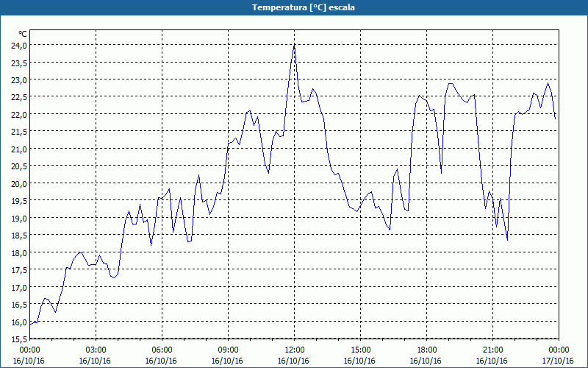
Task: Click the 17,5 axis label
Action: pos(19,270)
